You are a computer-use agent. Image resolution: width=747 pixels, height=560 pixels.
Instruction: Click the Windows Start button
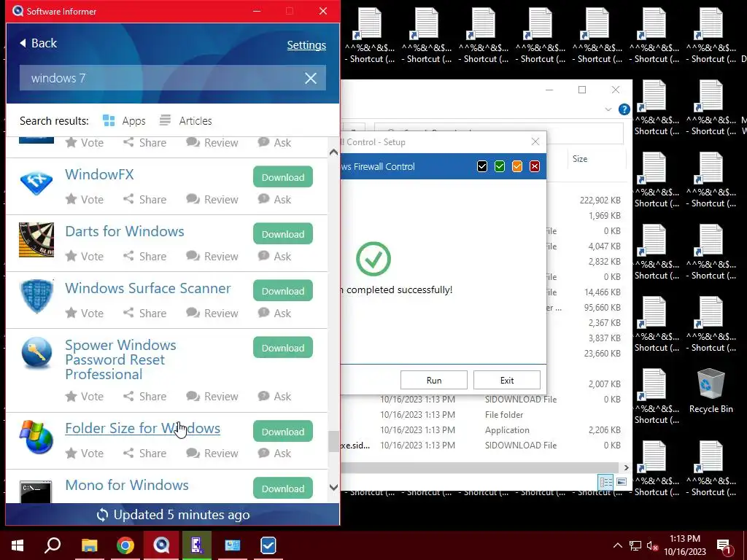point(18,545)
